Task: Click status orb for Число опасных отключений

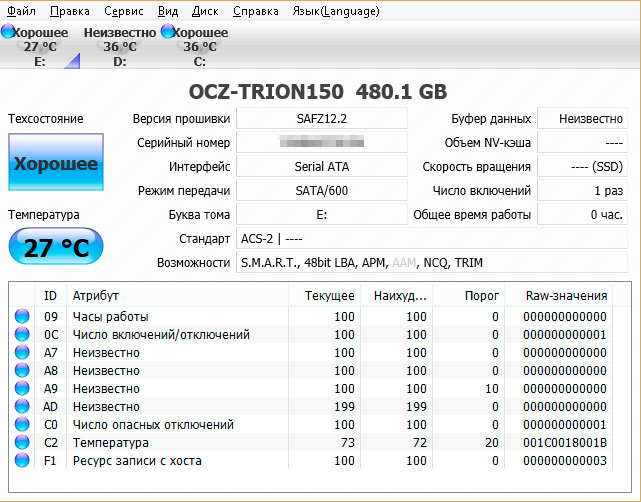Action: [22, 424]
